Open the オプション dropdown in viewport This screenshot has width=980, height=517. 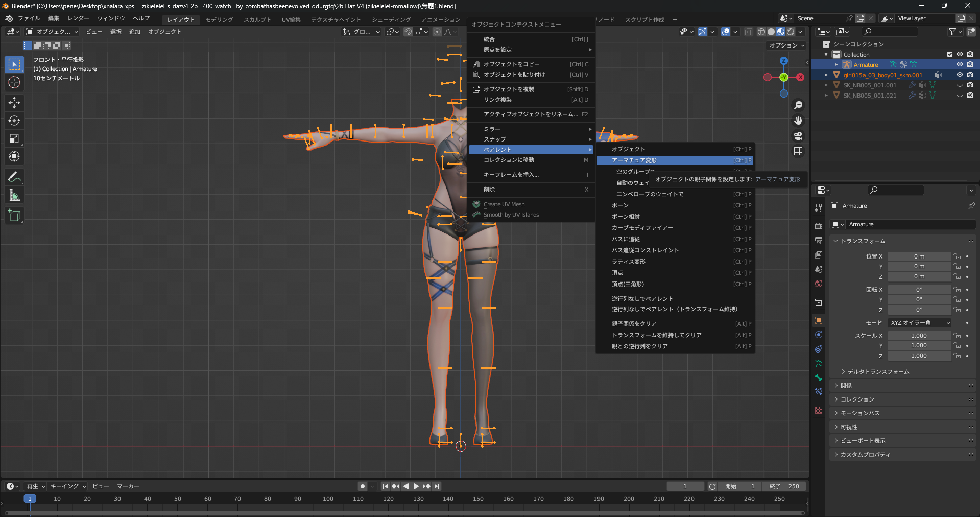786,45
